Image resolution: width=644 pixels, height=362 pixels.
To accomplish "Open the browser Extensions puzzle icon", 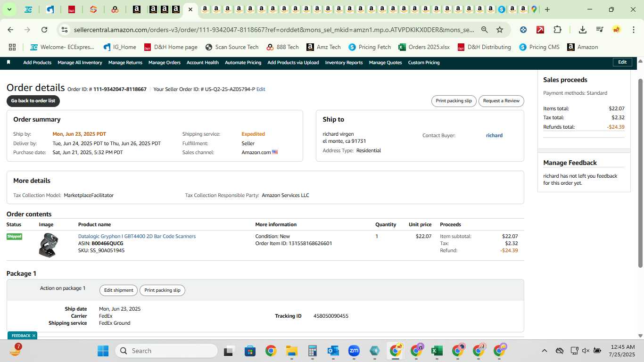I will pos(557,30).
